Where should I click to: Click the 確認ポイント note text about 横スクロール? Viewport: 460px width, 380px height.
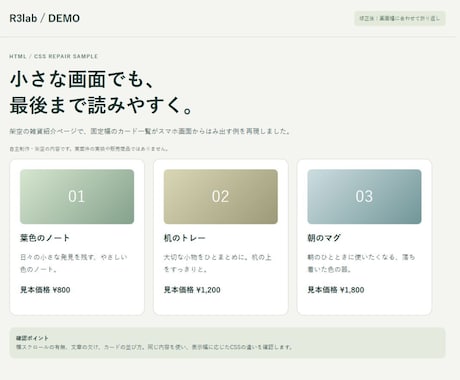154,347
